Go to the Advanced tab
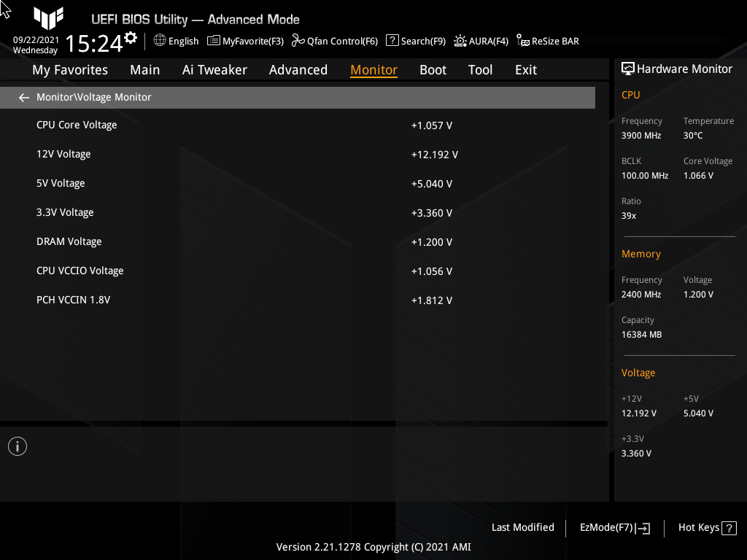Screen dimensions: 747x560 pyautogui.click(x=298, y=70)
